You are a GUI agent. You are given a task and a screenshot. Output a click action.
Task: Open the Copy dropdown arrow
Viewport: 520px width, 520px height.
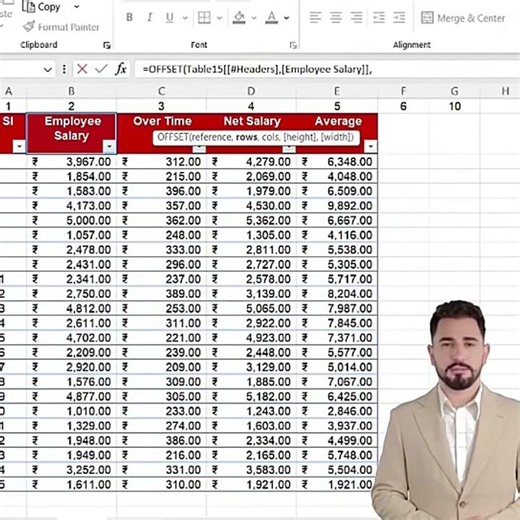(77, 7)
